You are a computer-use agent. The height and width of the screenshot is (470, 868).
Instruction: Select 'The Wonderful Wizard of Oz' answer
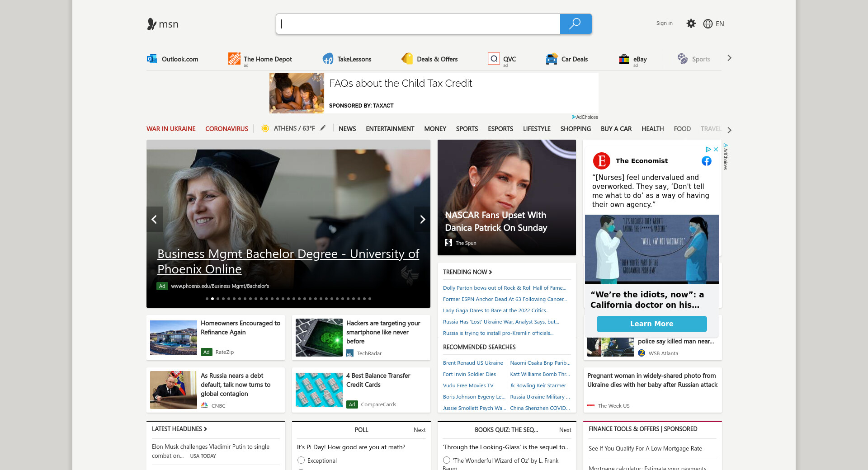(x=447, y=460)
